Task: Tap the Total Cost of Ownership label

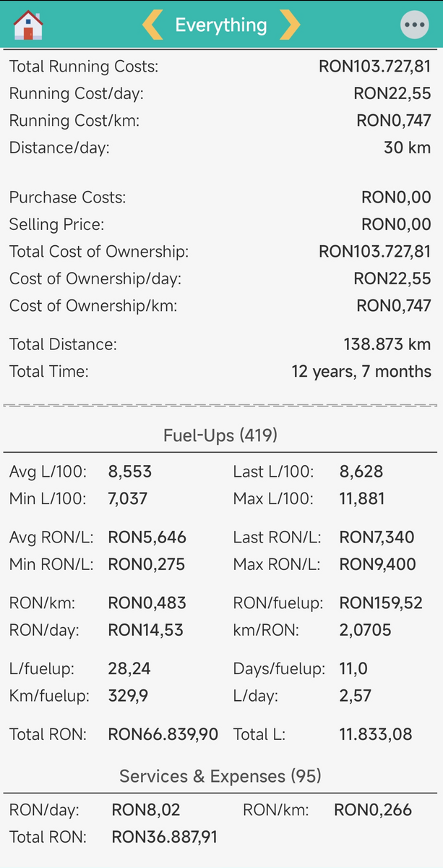Action: point(99,252)
